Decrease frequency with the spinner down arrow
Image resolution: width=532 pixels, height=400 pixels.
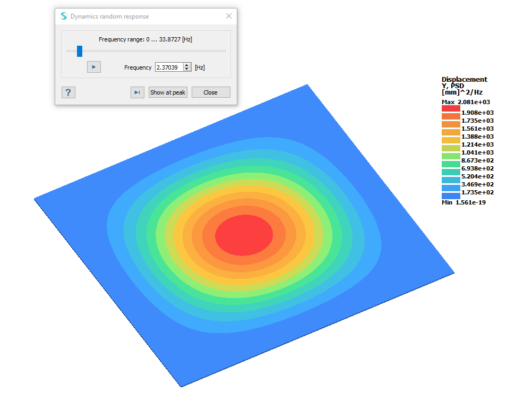tap(187, 69)
